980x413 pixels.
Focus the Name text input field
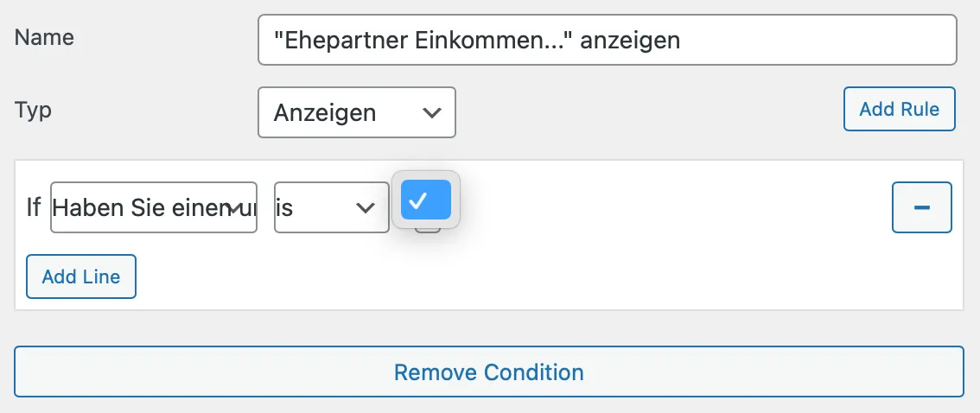tap(608, 40)
